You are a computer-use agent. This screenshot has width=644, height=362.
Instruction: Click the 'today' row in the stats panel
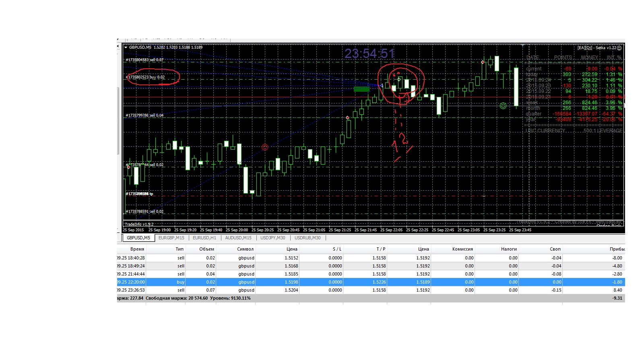point(574,74)
